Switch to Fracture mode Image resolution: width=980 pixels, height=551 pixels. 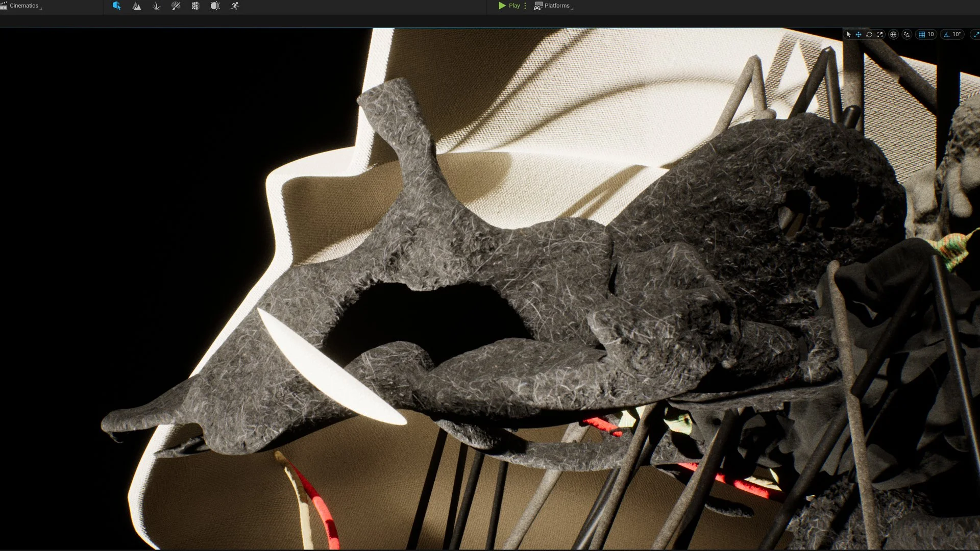click(x=195, y=6)
